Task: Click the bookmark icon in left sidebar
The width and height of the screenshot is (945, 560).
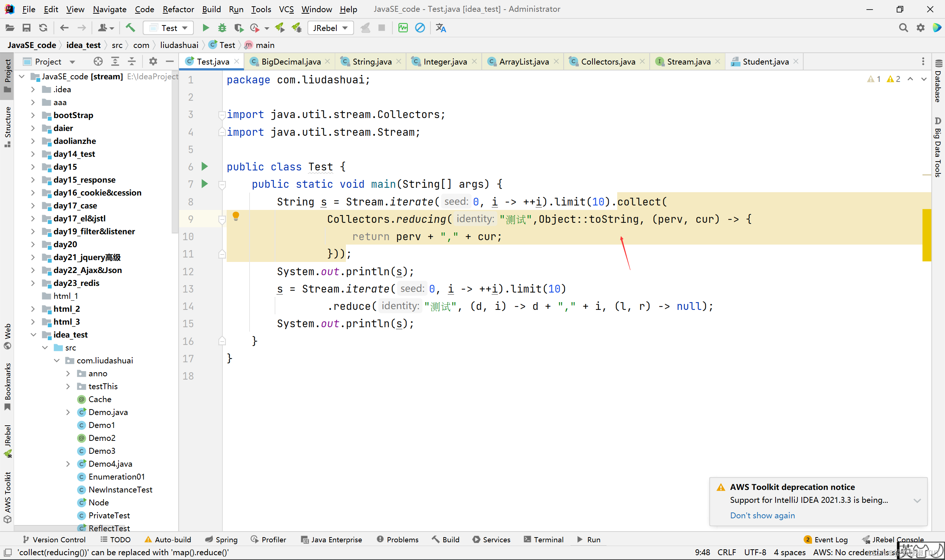Action: point(8,405)
